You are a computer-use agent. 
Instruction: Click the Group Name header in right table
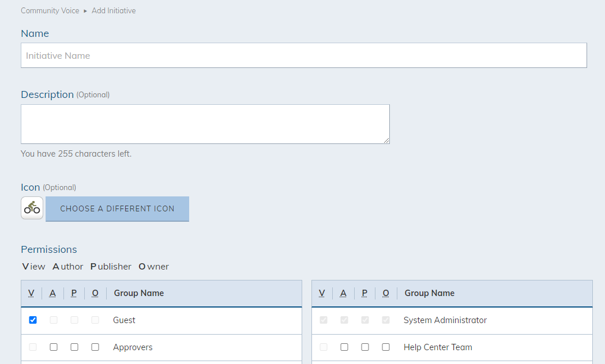pos(430,293)
